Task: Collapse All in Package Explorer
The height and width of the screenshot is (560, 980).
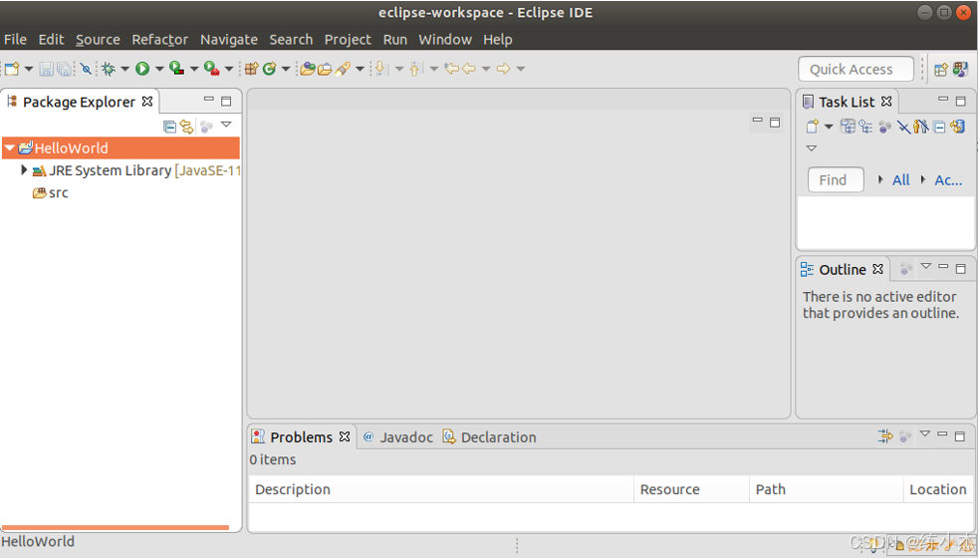Action: (169, 127)
